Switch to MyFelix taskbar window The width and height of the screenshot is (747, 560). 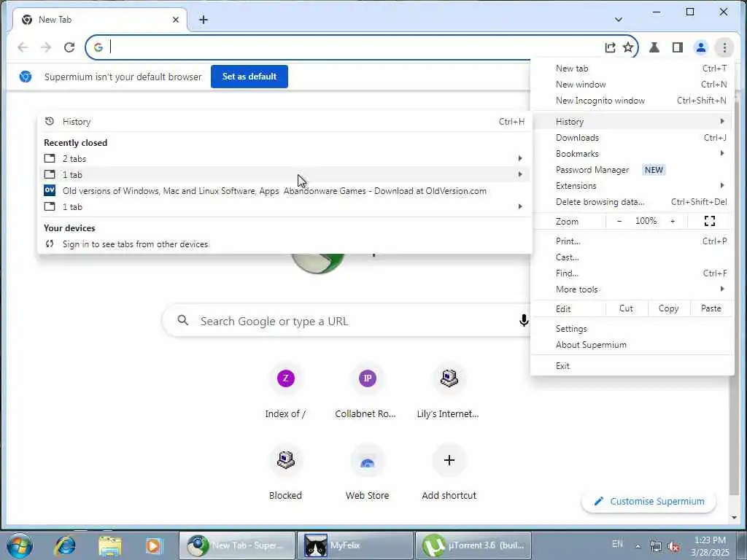click(355, 545)
